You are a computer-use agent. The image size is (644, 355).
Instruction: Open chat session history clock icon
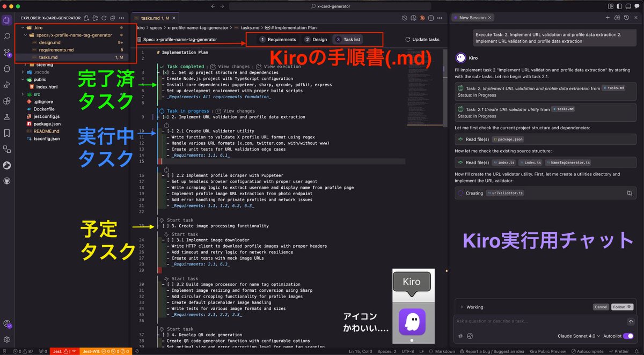(x=626, y=18)
